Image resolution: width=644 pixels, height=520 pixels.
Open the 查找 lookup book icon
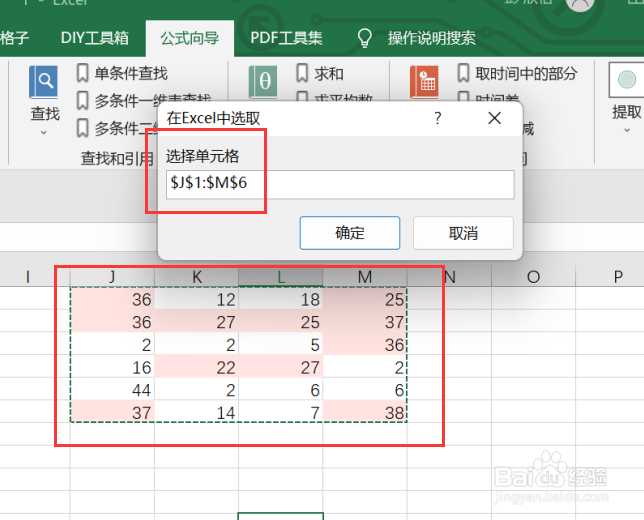[x=44, y=82]
